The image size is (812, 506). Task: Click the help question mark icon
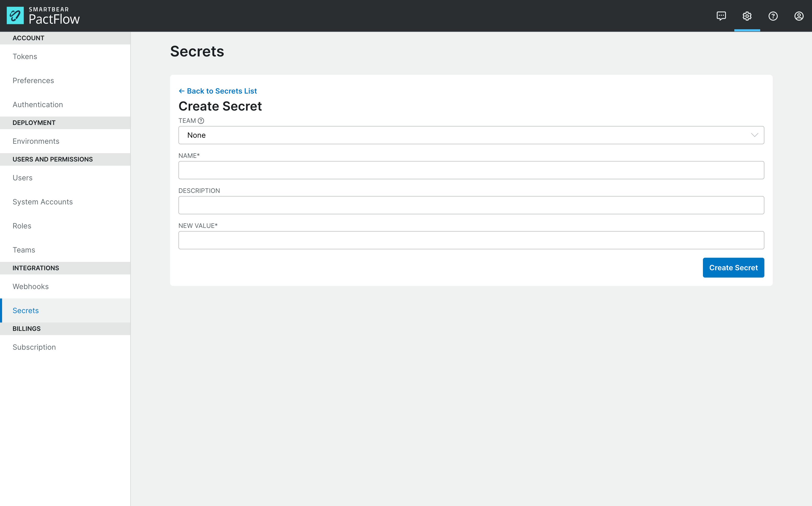pyautogui.click(x=773, y=16)
